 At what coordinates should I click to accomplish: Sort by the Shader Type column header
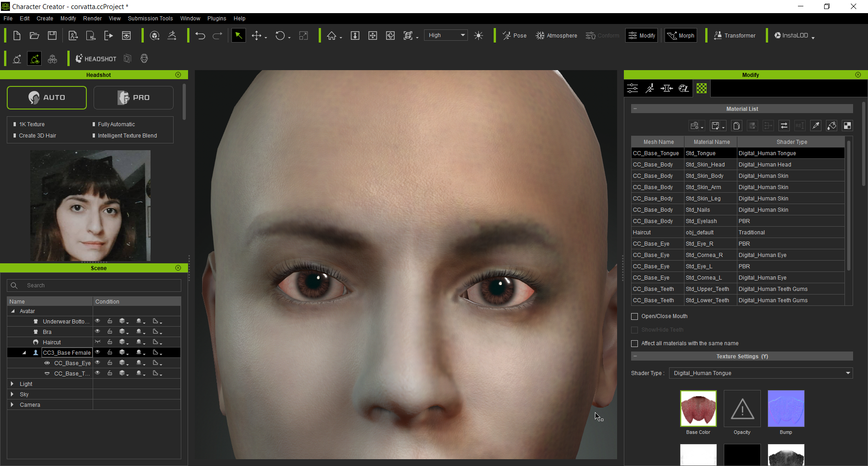click(x=791, y=142)
